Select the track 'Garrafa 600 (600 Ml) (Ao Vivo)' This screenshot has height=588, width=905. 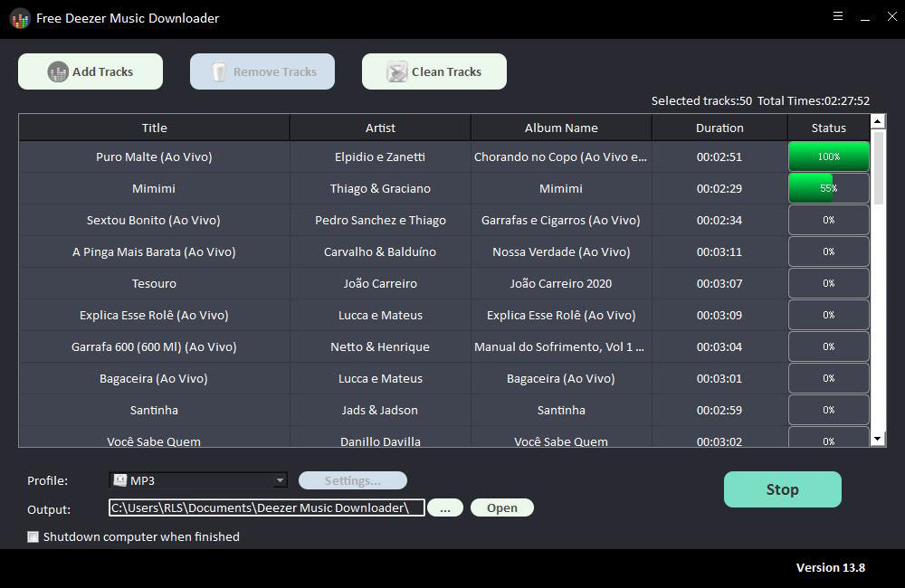[x=154, y=346]
